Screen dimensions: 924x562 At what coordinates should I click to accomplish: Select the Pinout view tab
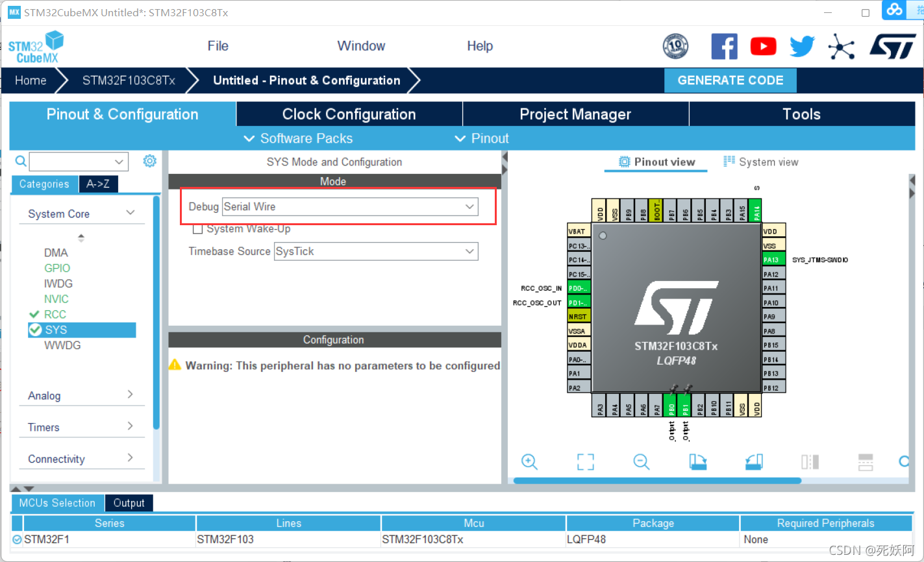[x=657, y=162]
